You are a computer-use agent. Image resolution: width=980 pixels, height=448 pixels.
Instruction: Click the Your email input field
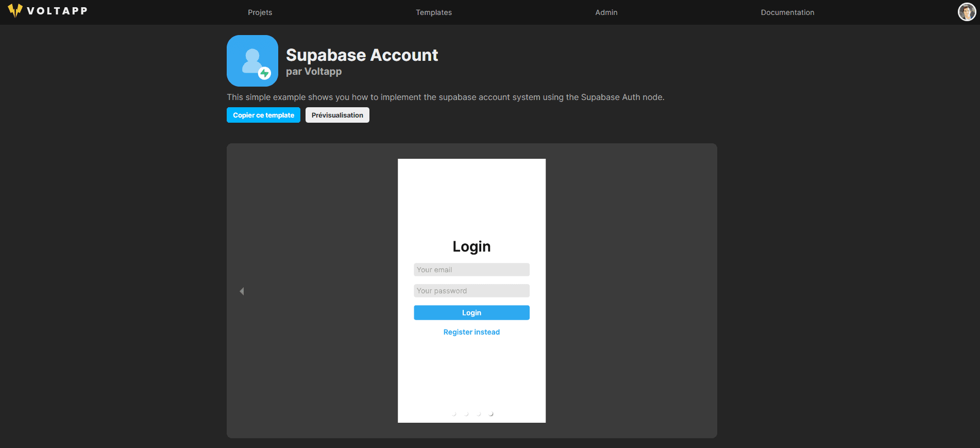tap(471, 270)
